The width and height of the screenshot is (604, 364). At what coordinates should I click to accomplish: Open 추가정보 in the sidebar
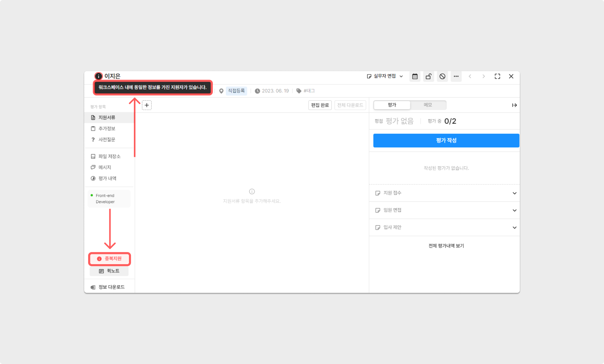(107, 128)
